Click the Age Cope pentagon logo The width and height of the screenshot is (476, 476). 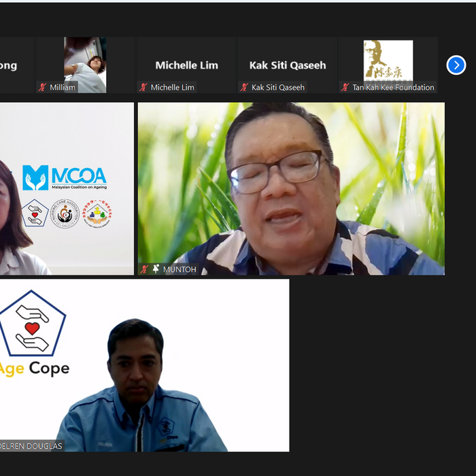click(x=33, y=324)
